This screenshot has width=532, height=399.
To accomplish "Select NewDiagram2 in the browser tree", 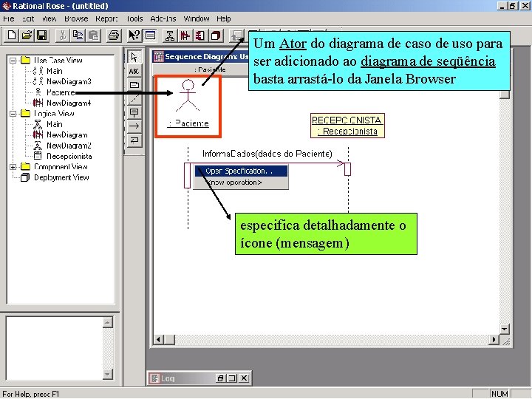I will [x=69, y=146].
